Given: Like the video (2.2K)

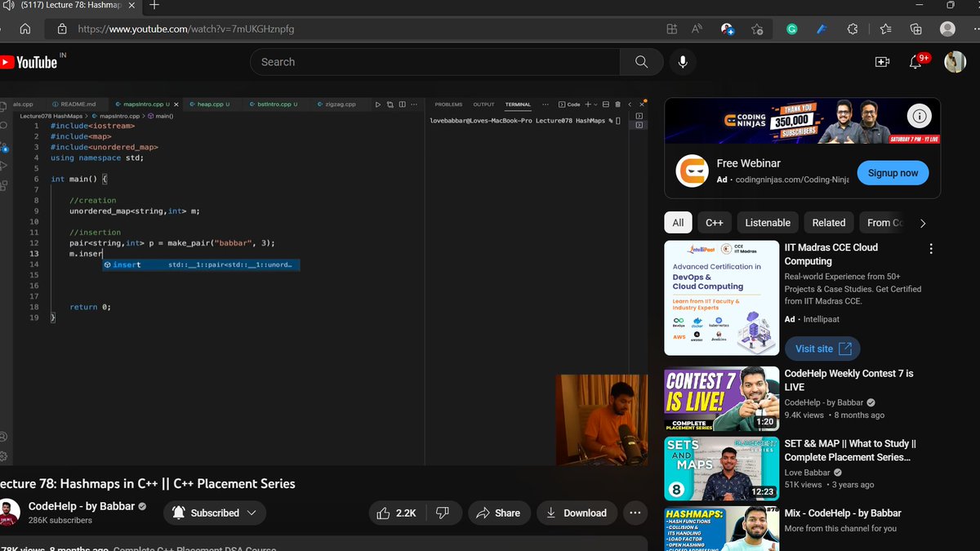Looking at the screenshot, I should tap(397, 513).
